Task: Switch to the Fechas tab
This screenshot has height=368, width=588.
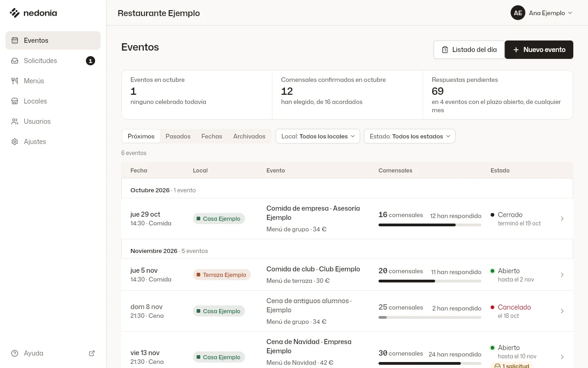Action: pyautogui.click(x=212, y=136)
